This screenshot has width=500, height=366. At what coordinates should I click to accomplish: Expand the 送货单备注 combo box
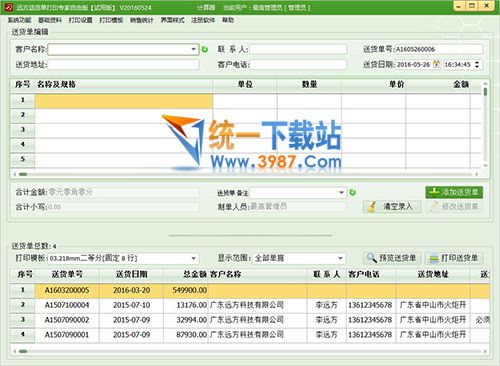(x=341, y=192)
